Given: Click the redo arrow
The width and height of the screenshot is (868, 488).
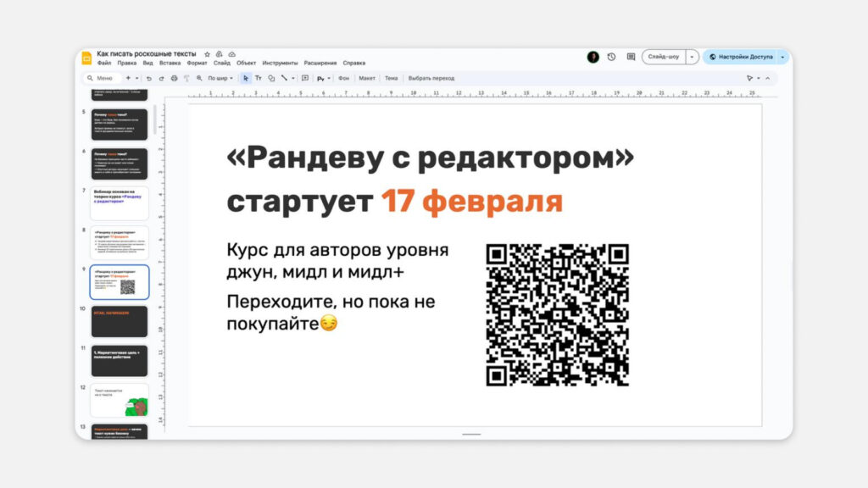Looking at the screenshot, I should tap(161, 79).
